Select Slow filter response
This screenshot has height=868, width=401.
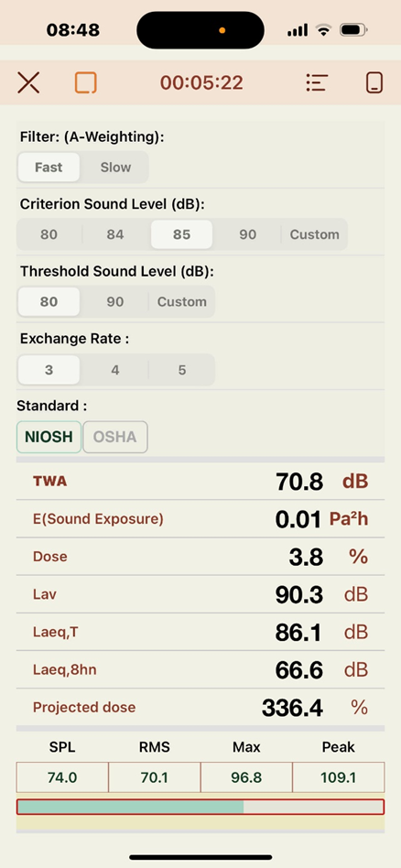pyautogui.click(x=115, y=168)
